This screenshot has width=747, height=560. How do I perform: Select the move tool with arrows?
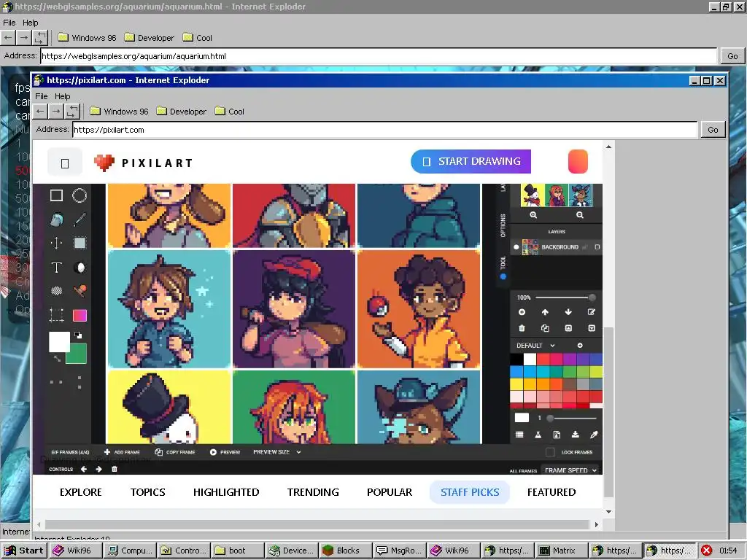click(57, 244)
